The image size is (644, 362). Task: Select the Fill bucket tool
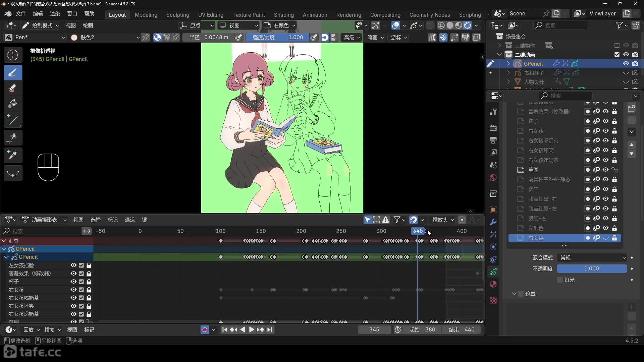[x=13, y=104]
